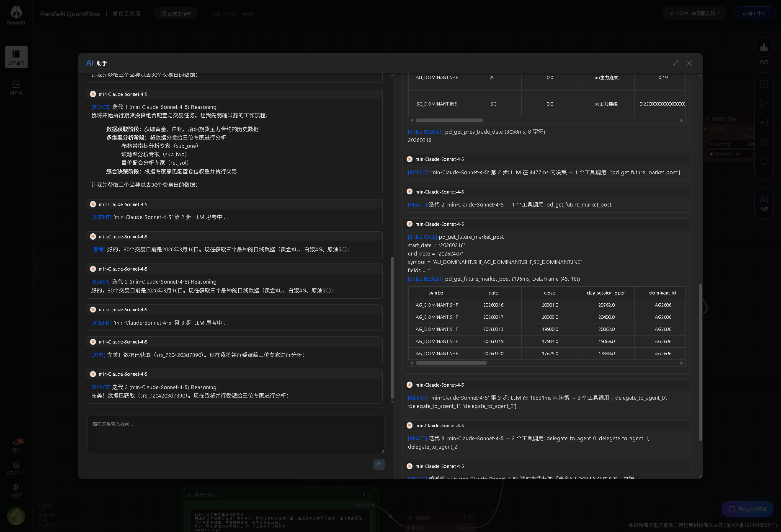The height and width of the screenshot is (532, 781).
Task: Open the user avatar profile picture
Action: tap(16, 516)
